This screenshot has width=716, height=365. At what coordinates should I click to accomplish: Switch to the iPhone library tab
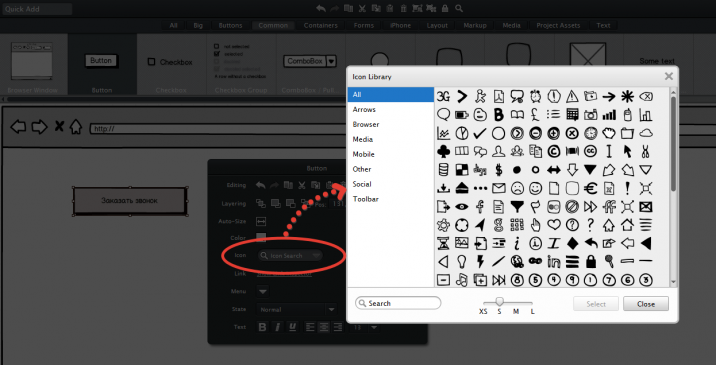[400, 25]
